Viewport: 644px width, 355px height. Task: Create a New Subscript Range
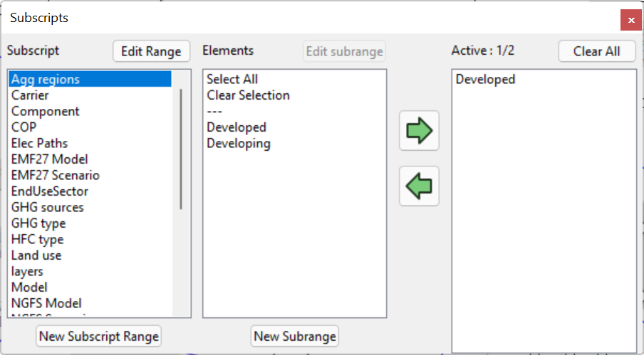coord(99,336)
